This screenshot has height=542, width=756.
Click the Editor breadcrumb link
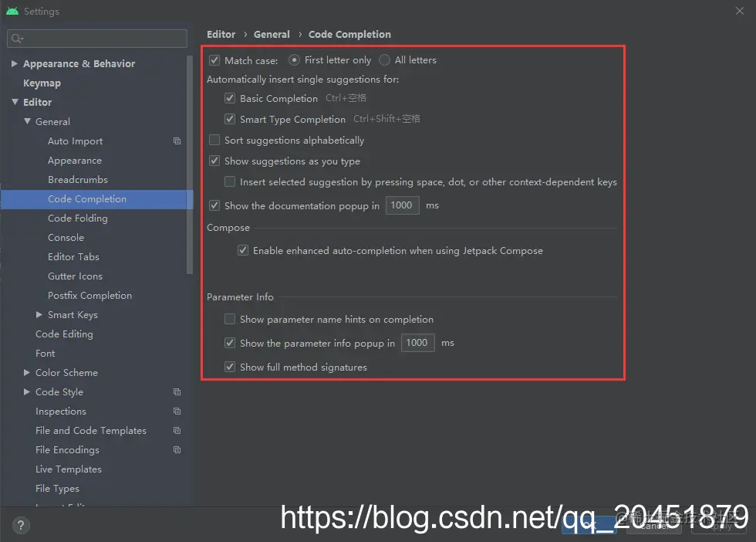pyautogui.click(x=221, y=34)
